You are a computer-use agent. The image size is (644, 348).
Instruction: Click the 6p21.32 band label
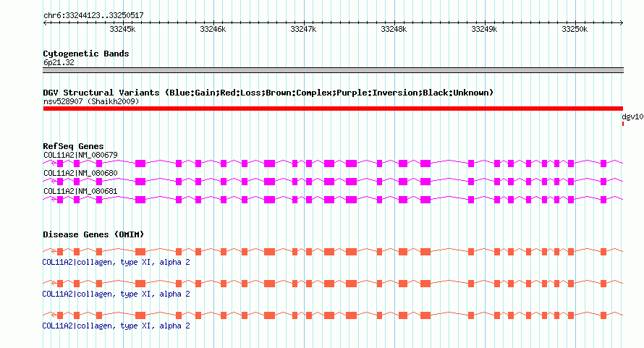click(x=59, y=62)
